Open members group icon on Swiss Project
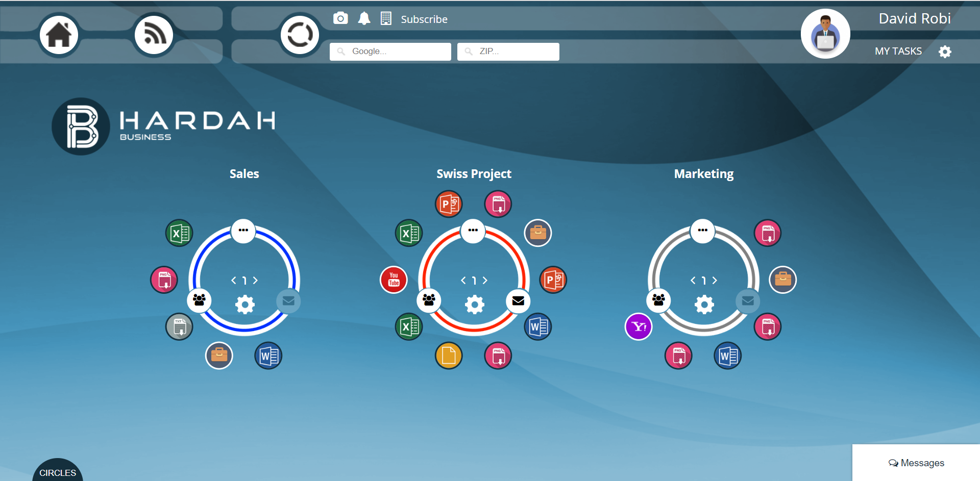Viewport: 980px width, 481px height. 429,300
